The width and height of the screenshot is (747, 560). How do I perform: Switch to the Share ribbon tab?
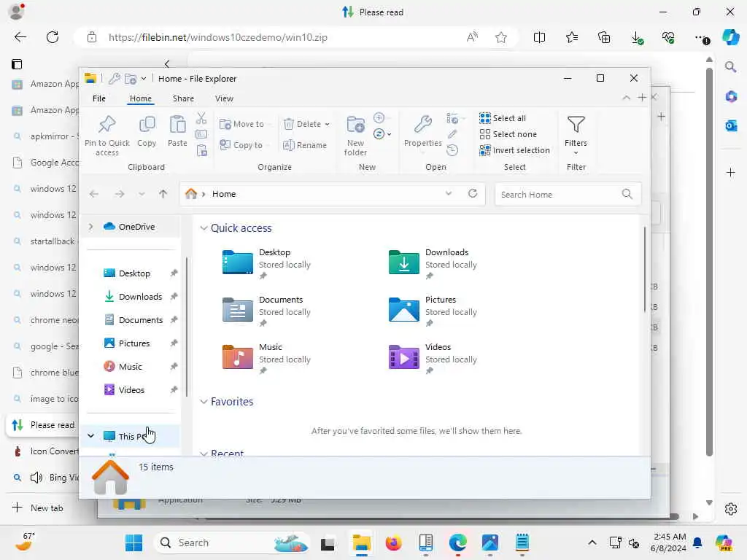(x=183, y=98)
